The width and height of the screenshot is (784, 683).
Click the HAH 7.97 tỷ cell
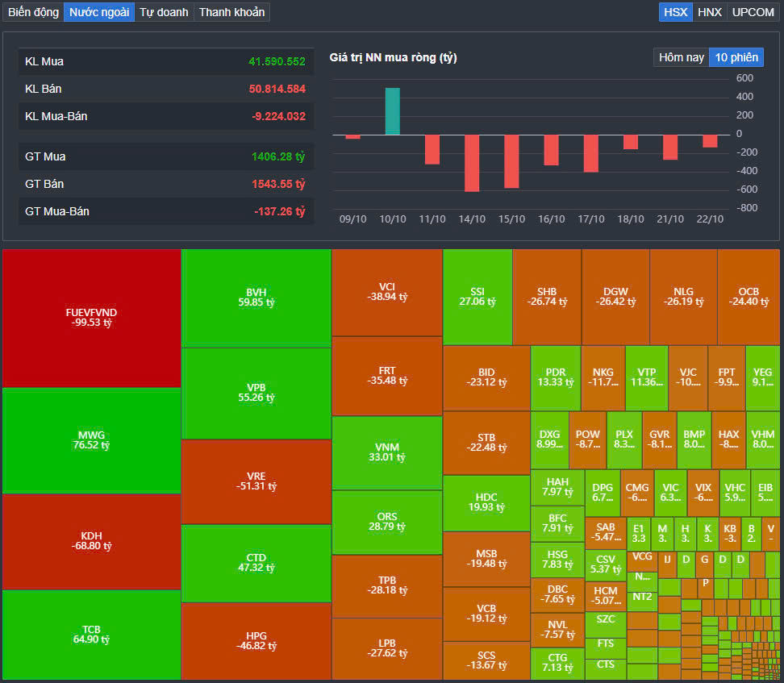[557, 488]
